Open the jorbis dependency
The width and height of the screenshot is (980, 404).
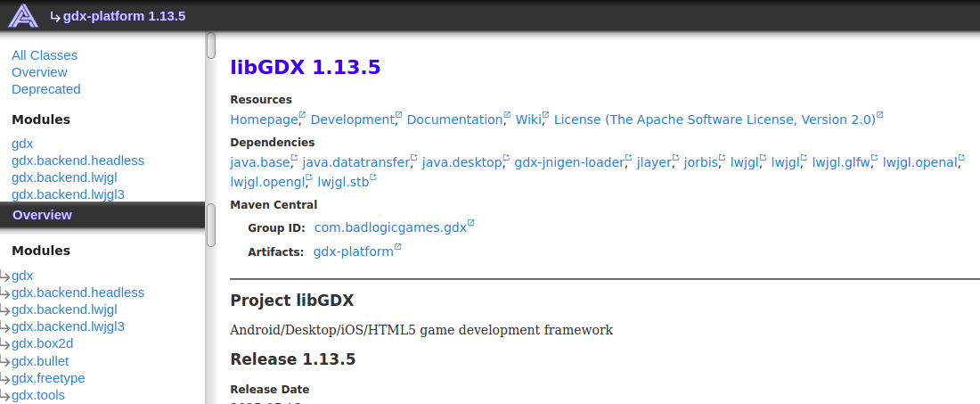[x=700, y=163]
